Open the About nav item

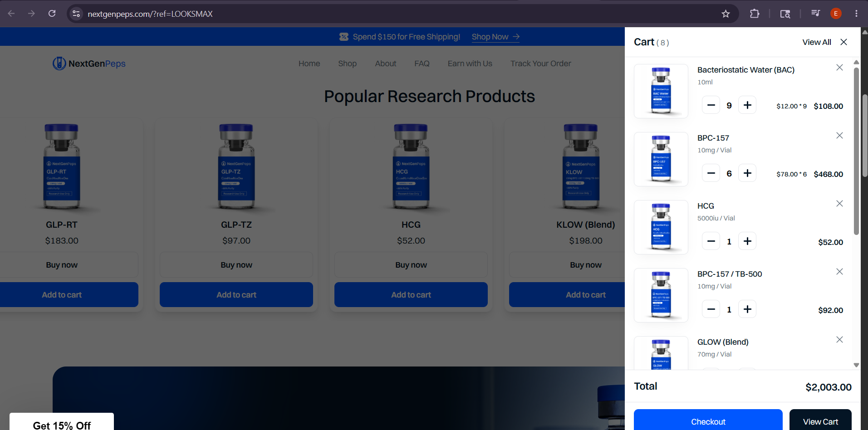[386, 64]
